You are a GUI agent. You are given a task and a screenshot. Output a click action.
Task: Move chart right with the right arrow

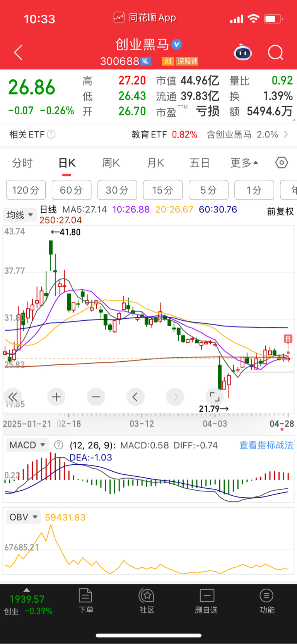[x=175, y=397]
